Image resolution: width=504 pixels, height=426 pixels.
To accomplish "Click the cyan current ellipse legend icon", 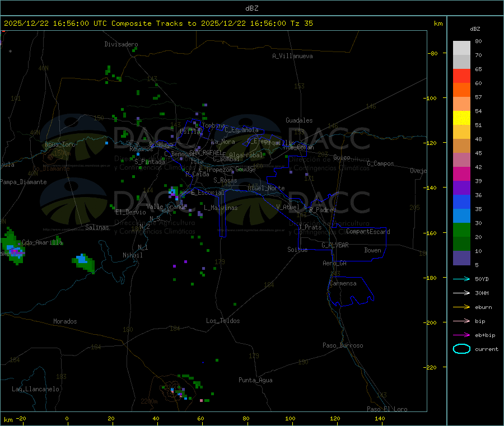I will [461, 349].
